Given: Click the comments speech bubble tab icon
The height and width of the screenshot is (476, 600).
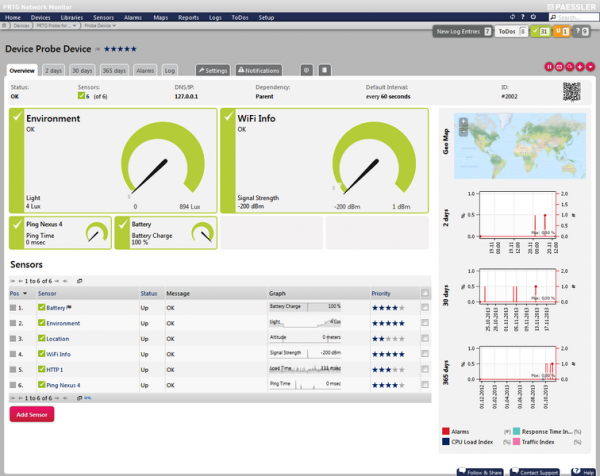Looking at the screenshot, I should [x=307, y=70].
